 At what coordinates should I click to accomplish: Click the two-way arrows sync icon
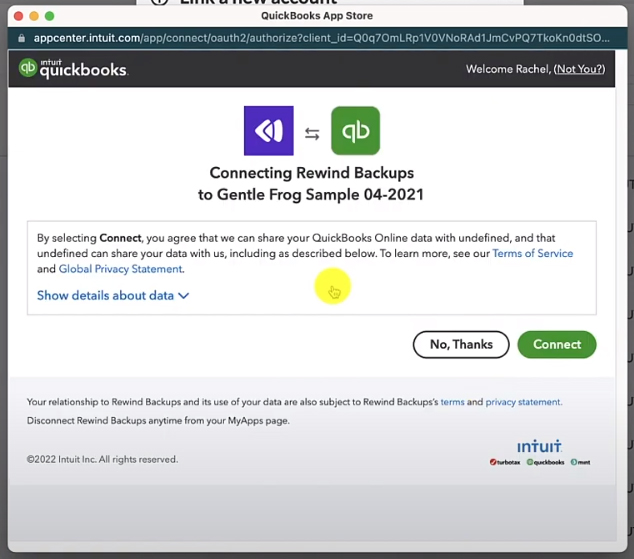pos(312,133)
